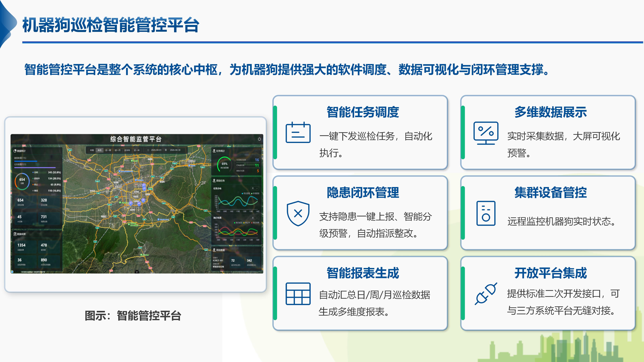Switch to the 近一周 time range
The height and width of the screenshot is (362, 644).
coord(108,150)
